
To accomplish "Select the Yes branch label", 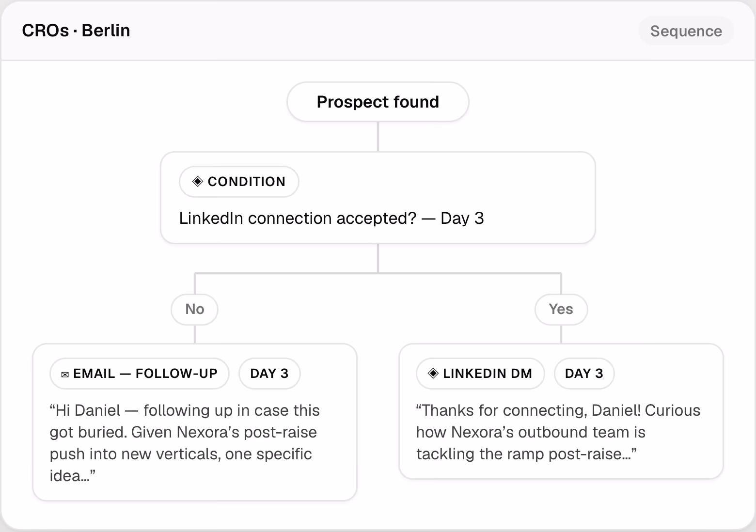I will [x=561, y=309].
